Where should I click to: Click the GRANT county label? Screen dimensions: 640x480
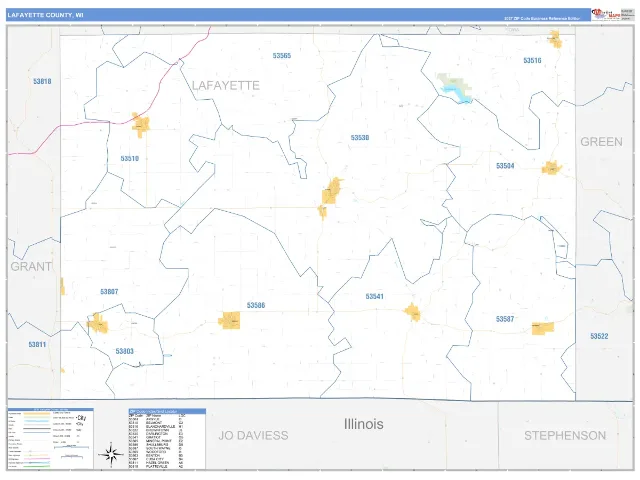(31, 267)
